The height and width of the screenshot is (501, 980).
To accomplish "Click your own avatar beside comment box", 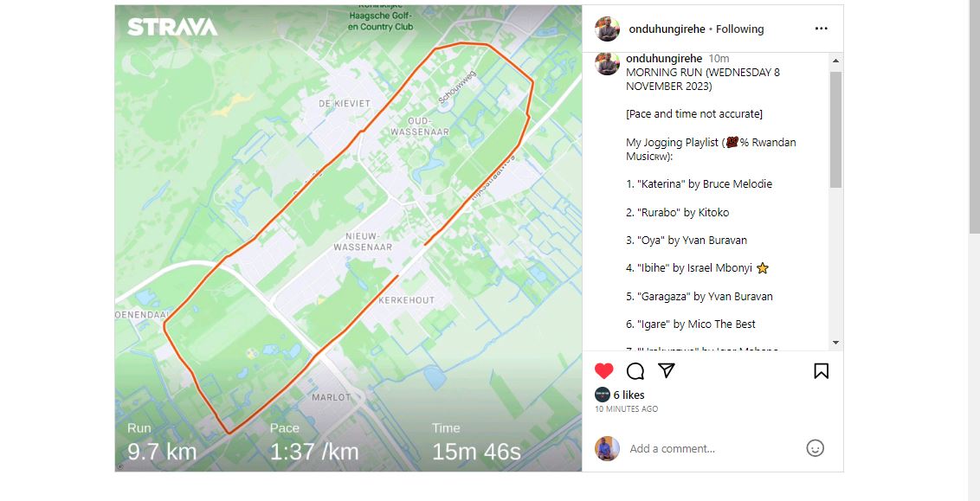I will point(607,448).
